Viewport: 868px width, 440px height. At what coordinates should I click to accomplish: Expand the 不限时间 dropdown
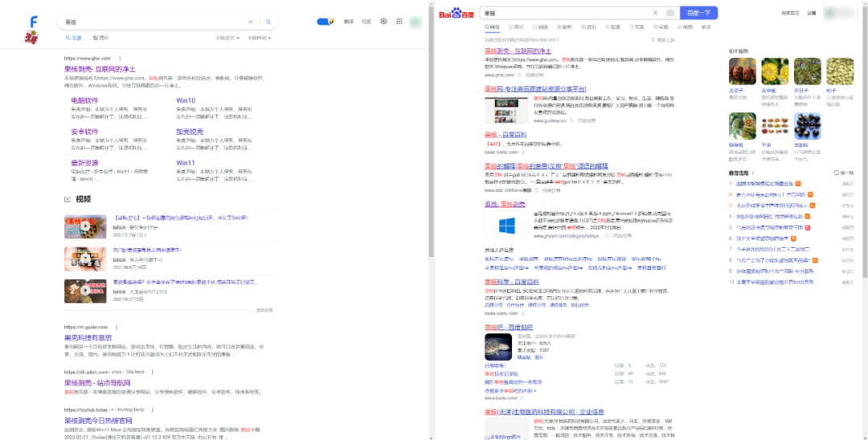259,39
